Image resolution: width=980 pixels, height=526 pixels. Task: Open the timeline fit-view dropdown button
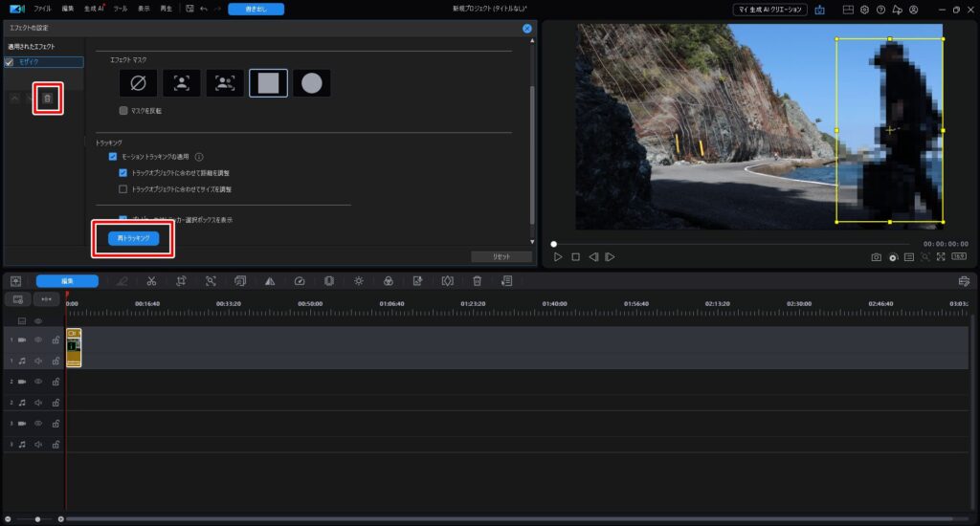[x=47, y=299]
